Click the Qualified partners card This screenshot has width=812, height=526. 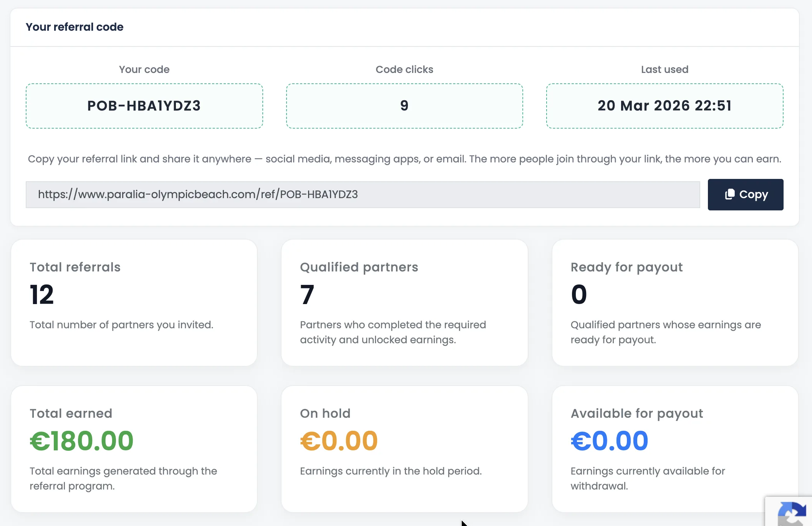point(404,303)
